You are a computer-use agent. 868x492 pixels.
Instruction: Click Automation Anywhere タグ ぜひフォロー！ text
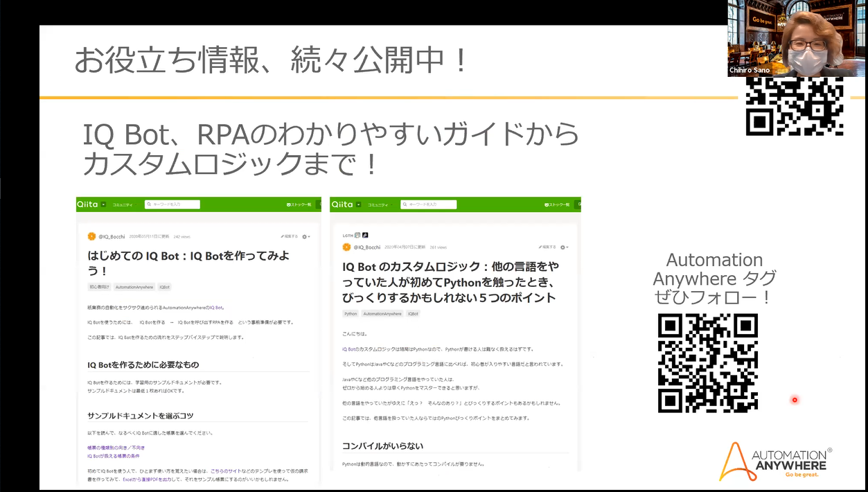pyautogui.click(x=714, y=279)
